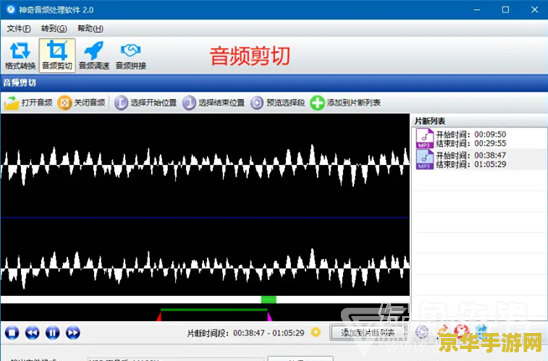Viewport: 548px width, 361px height.
Task: Click 选择结束位置 set end position
Action: pyautogui.click(x=214, y=103)
